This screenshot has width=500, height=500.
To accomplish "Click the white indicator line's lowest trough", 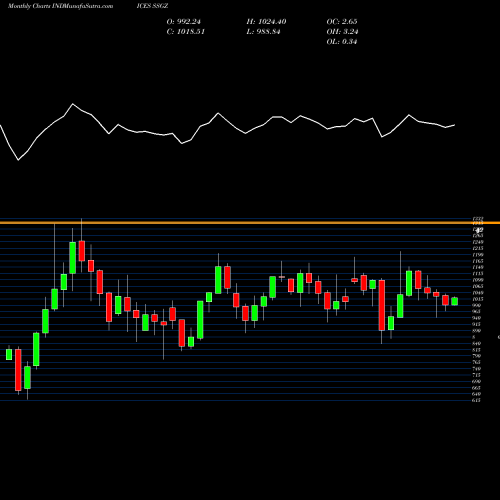I will point(18,160).
